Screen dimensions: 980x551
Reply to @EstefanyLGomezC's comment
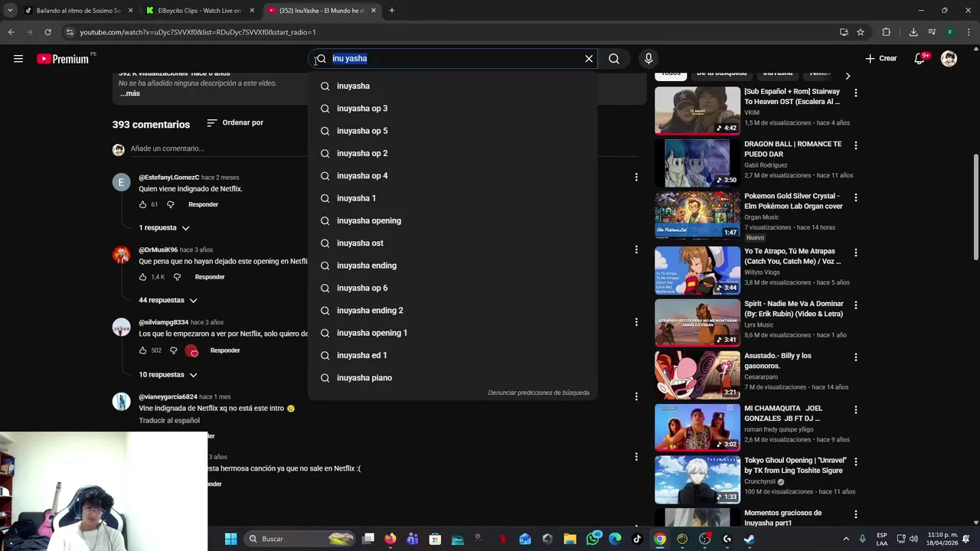click(203, 205)
